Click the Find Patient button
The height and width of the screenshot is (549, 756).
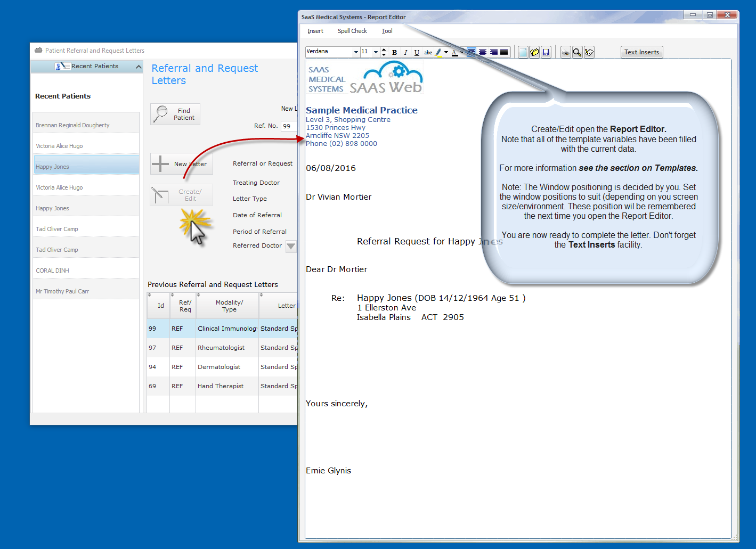(175, 114)
